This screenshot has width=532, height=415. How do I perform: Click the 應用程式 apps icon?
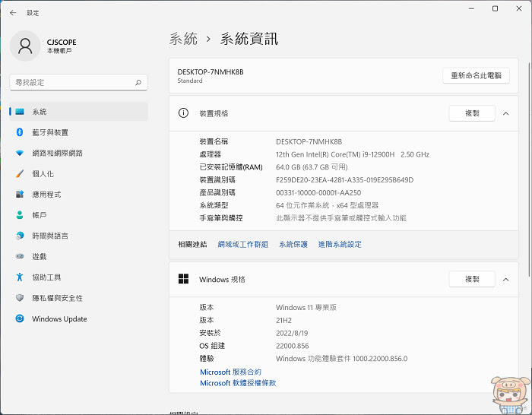[x=20, y=194]
